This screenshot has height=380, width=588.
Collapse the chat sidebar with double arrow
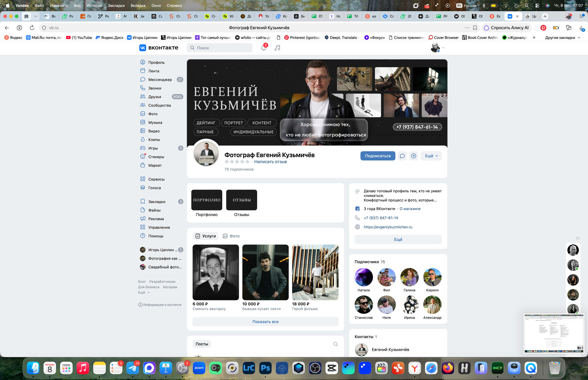coord(577,238)
